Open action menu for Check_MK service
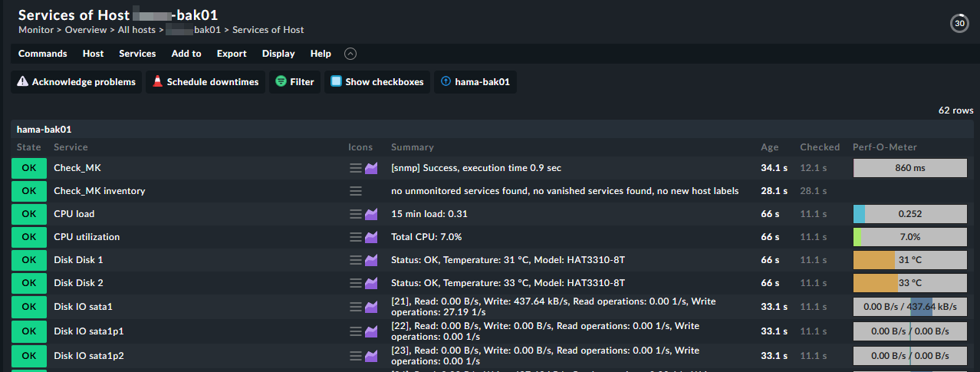Image resolution: width=980 pixels, height=372 pixels. click(x=355, y=168)
